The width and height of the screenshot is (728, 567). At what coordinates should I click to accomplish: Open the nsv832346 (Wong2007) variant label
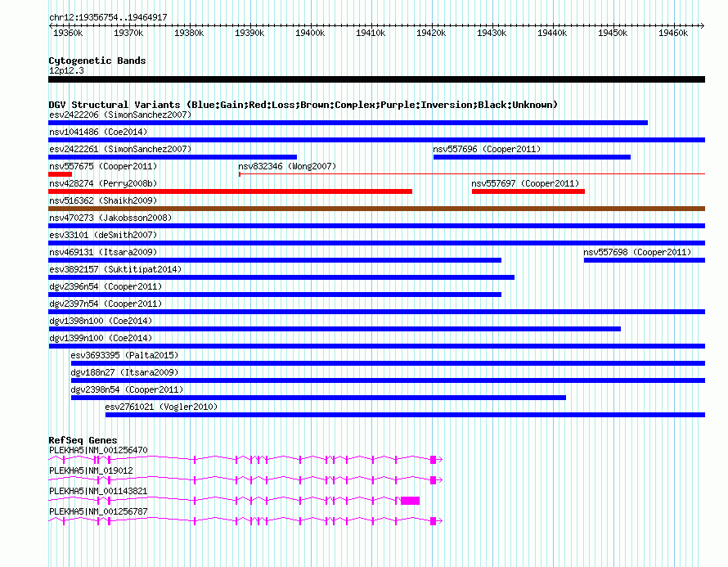[x=287, y=166]
